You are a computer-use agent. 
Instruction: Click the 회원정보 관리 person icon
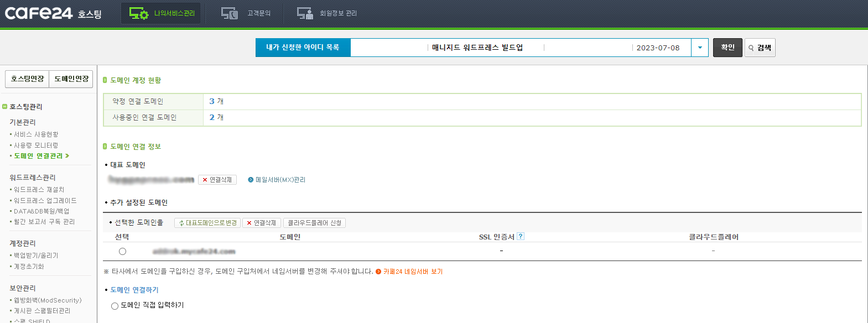(x=305, y=13)
